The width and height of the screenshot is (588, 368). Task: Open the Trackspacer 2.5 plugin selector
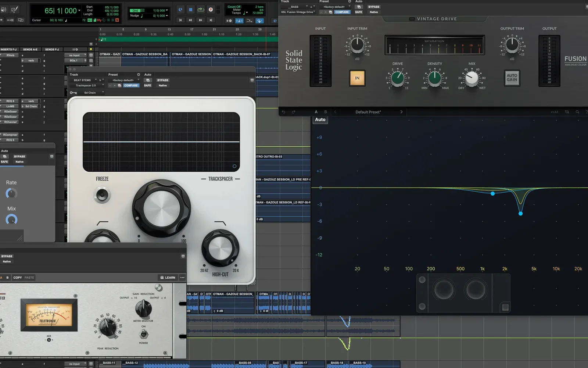(x=87, y=85)
